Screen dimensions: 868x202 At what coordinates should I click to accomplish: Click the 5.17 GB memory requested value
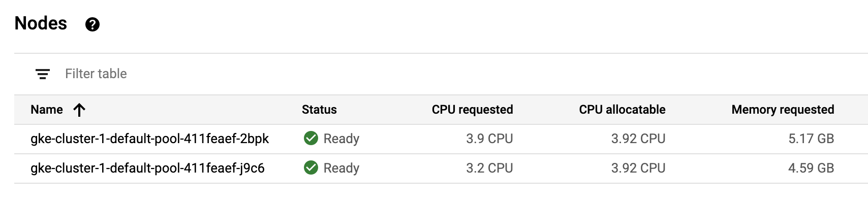(811, 139)
